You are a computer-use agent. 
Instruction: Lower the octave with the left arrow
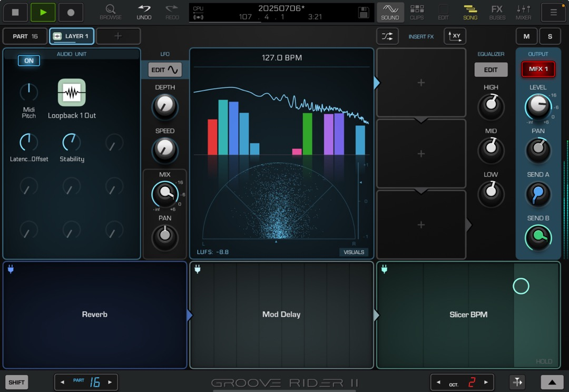pyautogui.click(x=438, y=382)
